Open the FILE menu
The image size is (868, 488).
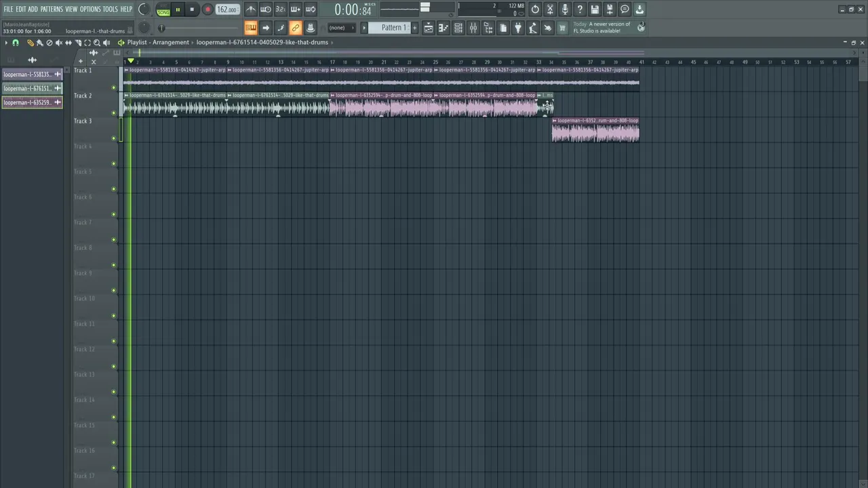(x=8, y=9)
